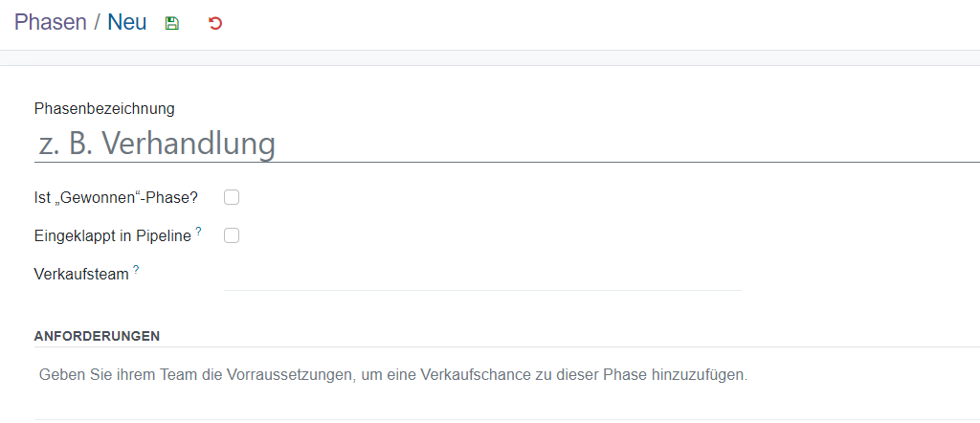Open the Verkaufsteam dropdown field

[482, 277]
